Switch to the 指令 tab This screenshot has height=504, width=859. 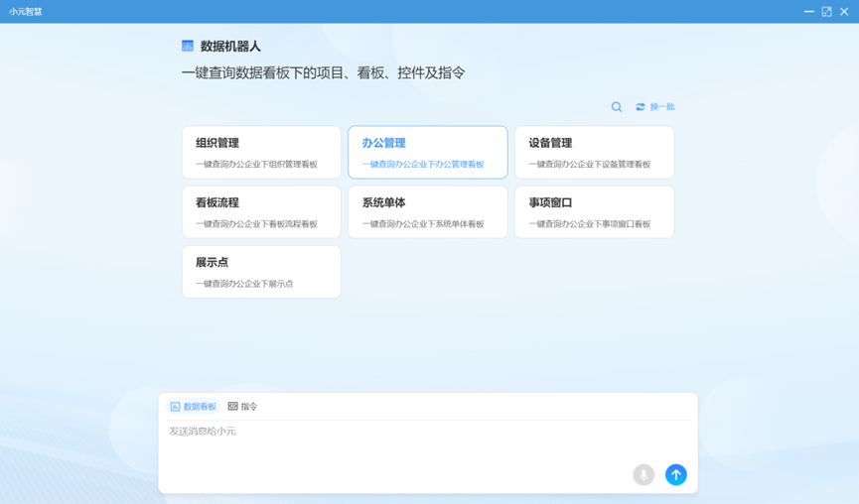(243, 407)
